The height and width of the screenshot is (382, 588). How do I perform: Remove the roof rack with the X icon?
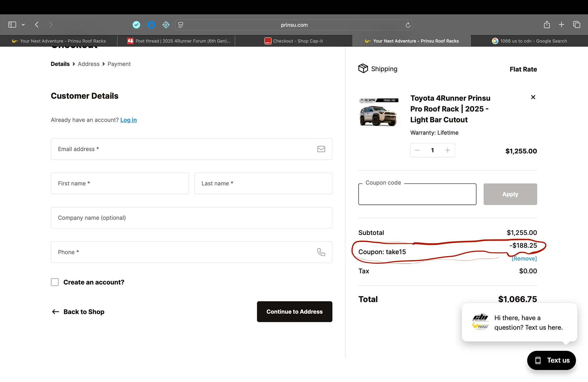click(x=533, y=97)
